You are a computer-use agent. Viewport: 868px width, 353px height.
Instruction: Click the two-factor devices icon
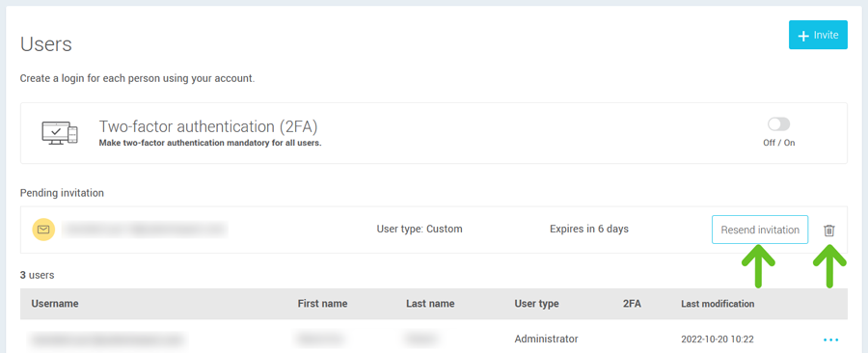pyautogui.click(x=60, y=133)
